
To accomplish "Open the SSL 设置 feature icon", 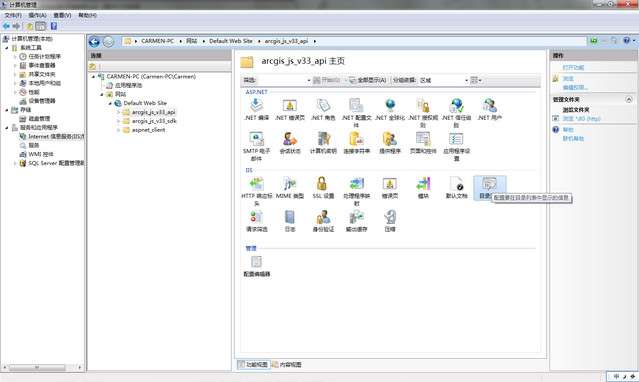I will 323,188.
